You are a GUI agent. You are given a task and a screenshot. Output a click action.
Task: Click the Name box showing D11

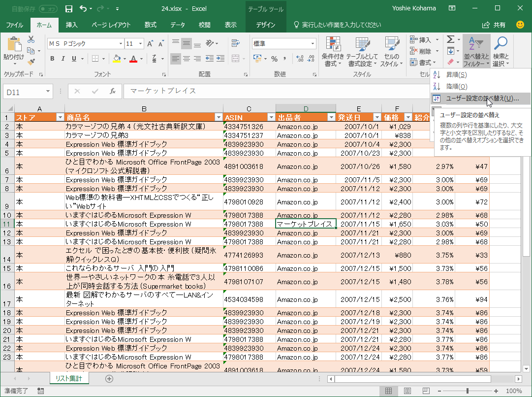24,92
